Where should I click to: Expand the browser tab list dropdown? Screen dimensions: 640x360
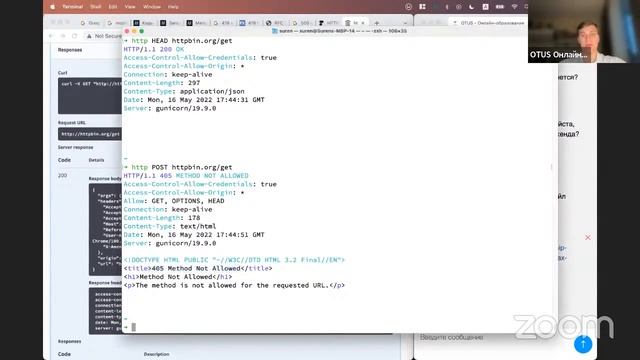point(405,23)
